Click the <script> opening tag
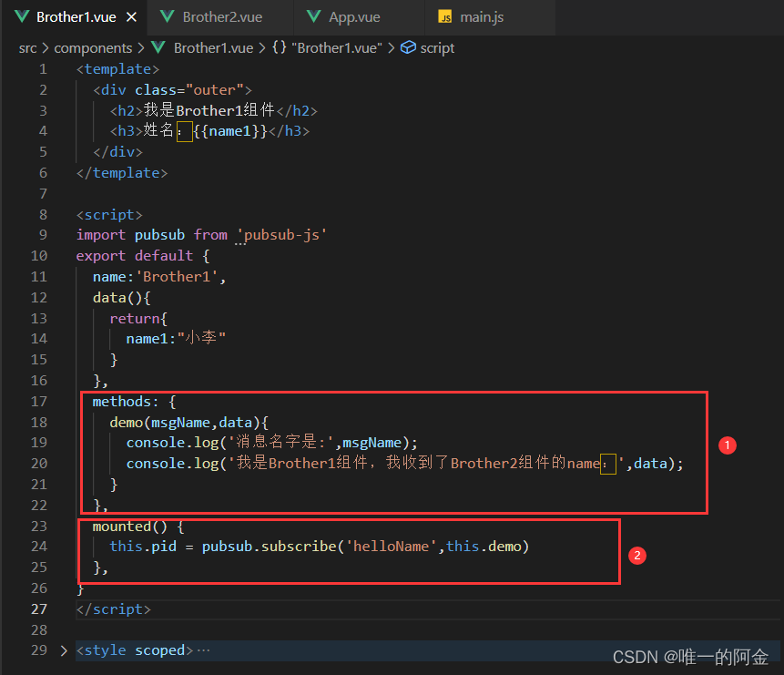 click(x=109, y=215)
